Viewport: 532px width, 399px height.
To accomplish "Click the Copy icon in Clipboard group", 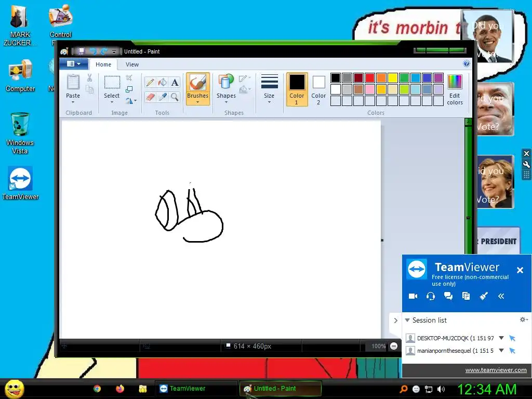I will 89,89.
